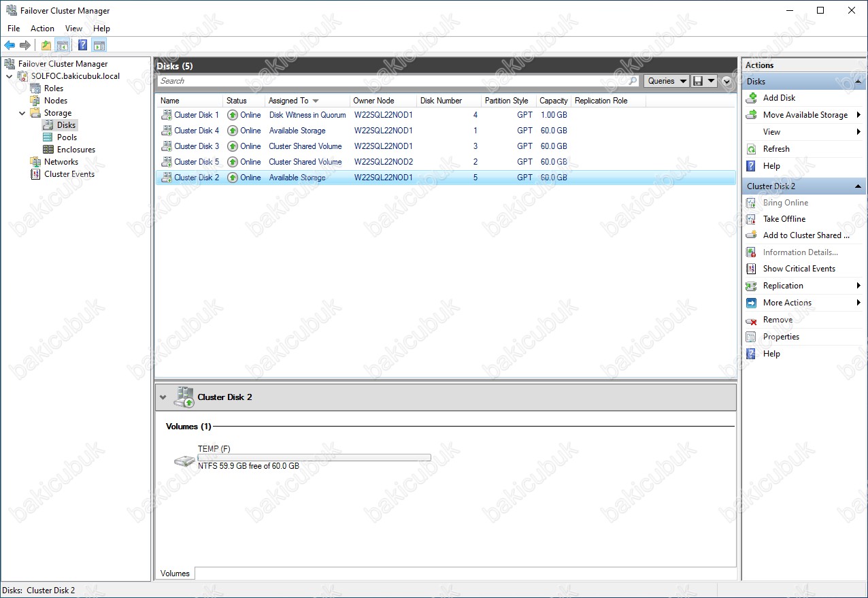Image resolution: width=868 pixels, height=598 pixels.
Task: Click the Replication Role column header
Action: [x=608, y=101]
